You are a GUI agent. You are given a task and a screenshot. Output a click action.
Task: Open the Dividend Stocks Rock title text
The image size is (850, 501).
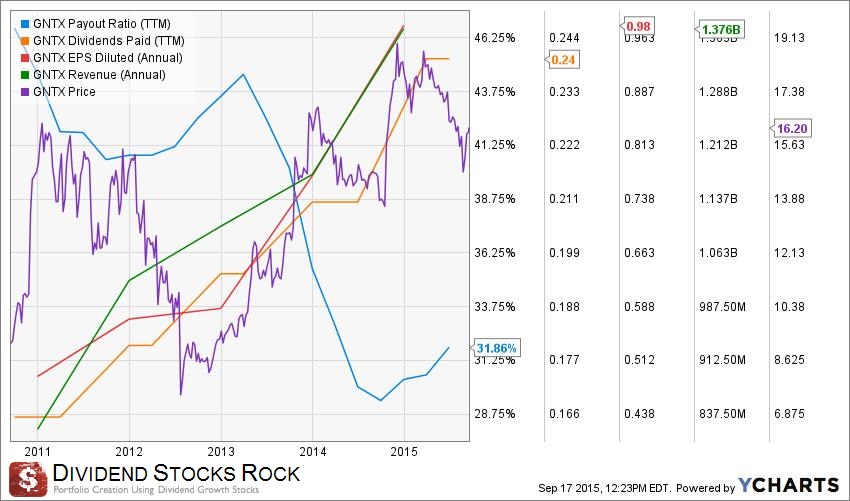(x=176, y=473)
